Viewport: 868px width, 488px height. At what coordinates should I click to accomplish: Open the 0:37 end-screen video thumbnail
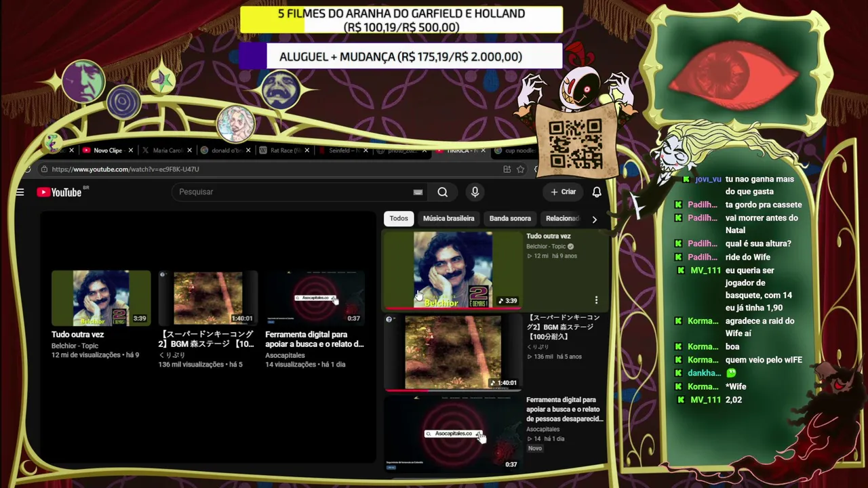tap(315, 298)
